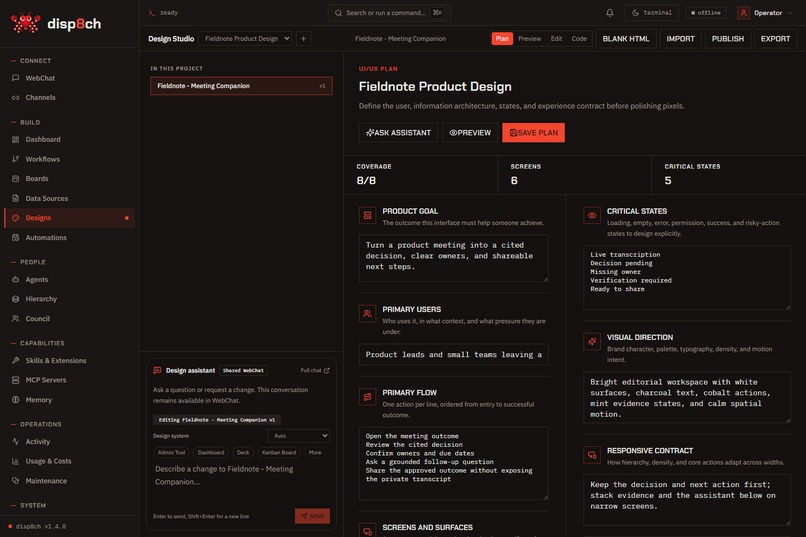
Task: Open the Fieldnote Product Design project dropdown
Action: pyautogui.click(x=245, y=39)
